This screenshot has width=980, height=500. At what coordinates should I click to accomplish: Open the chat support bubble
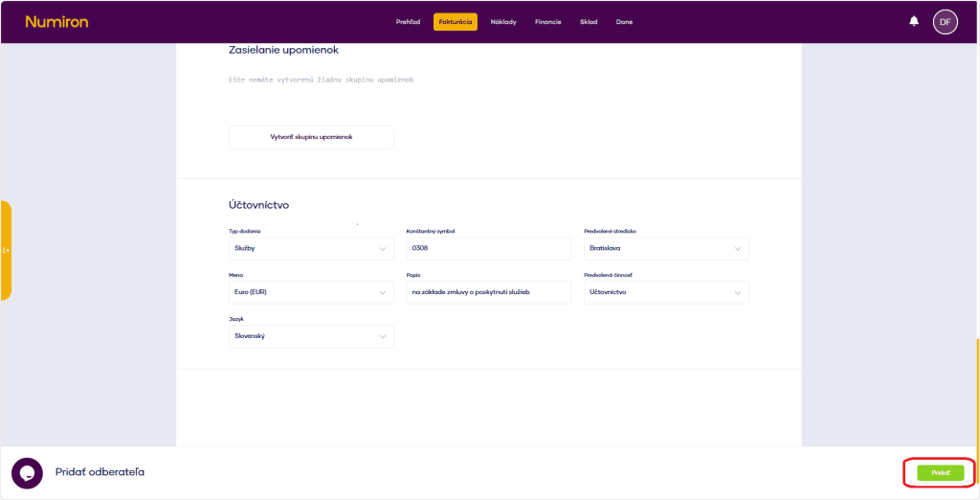pos(27,472)
